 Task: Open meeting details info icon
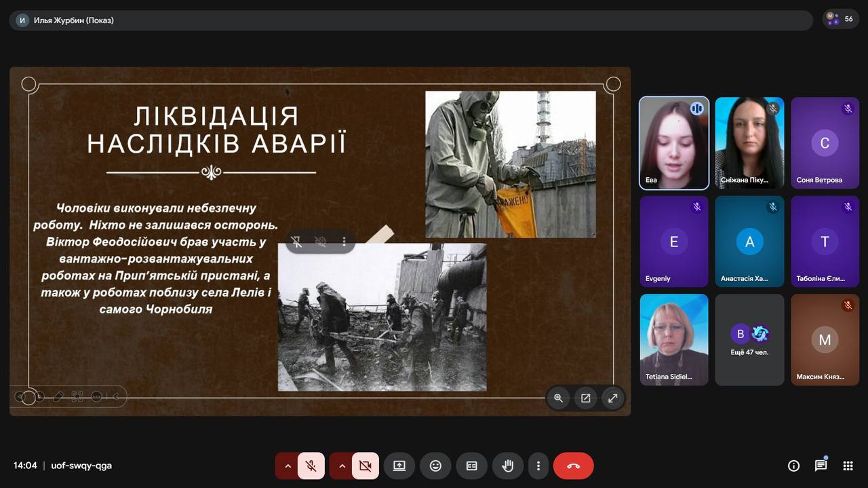[x=793, y=466]
